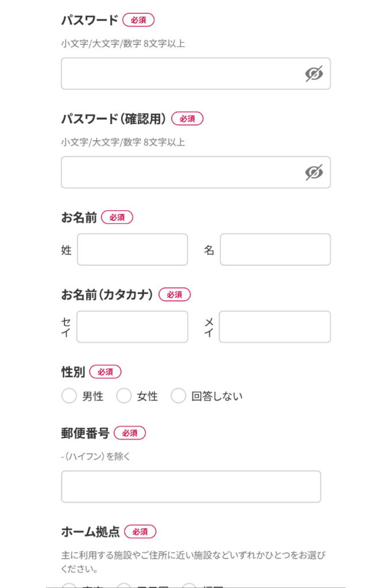
Task: Click the 必須 badge beside 性別
Action: (106, 372)
